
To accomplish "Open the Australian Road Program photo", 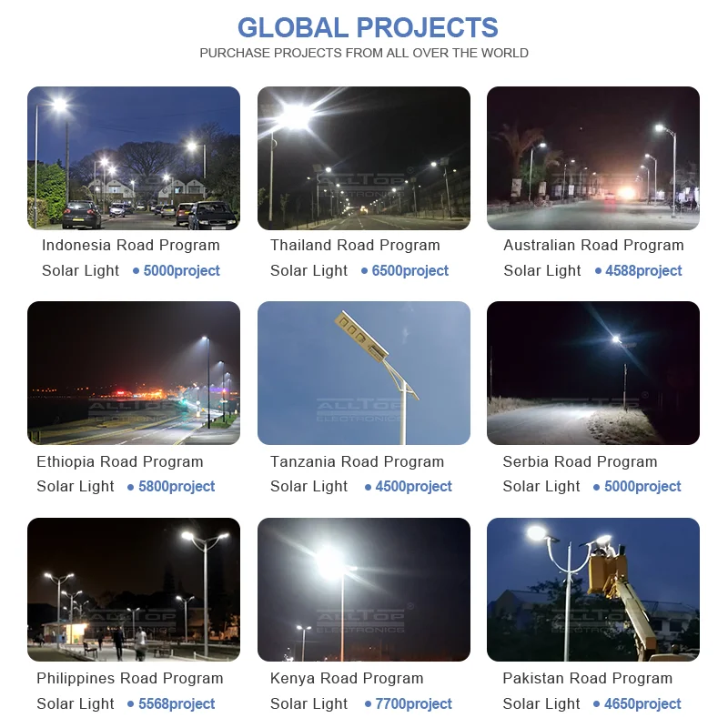I will 593,157.
